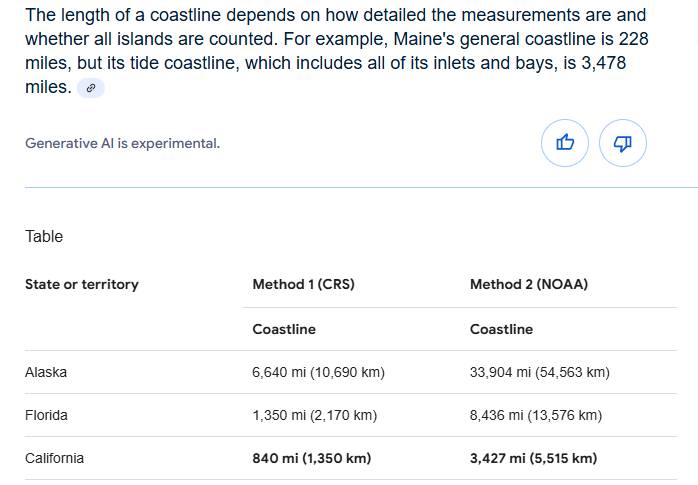Image resolution: width=698 pixels, height=485 pixels.
Task: Click the Table section heading
Action: pyautogui.click(x=44, y=236)
